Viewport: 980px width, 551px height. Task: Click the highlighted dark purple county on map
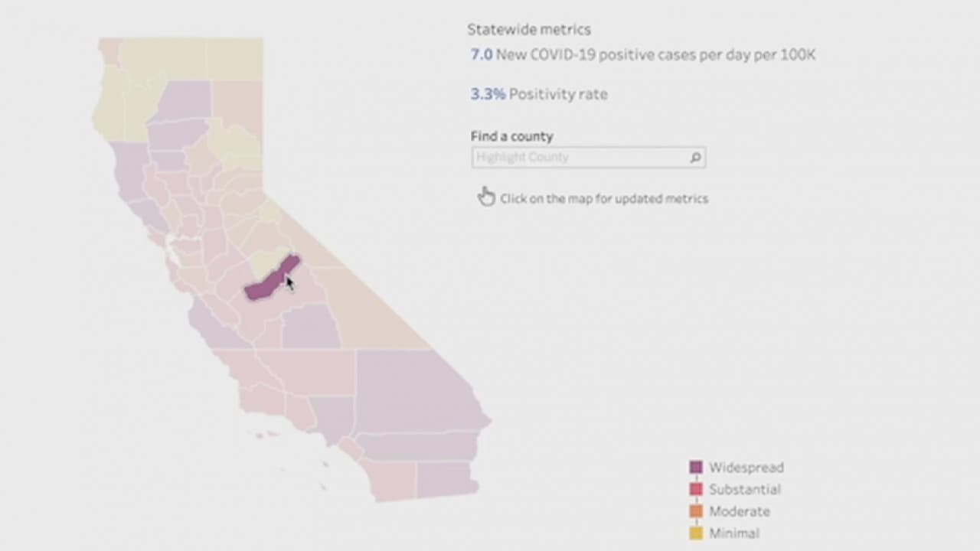268,282
